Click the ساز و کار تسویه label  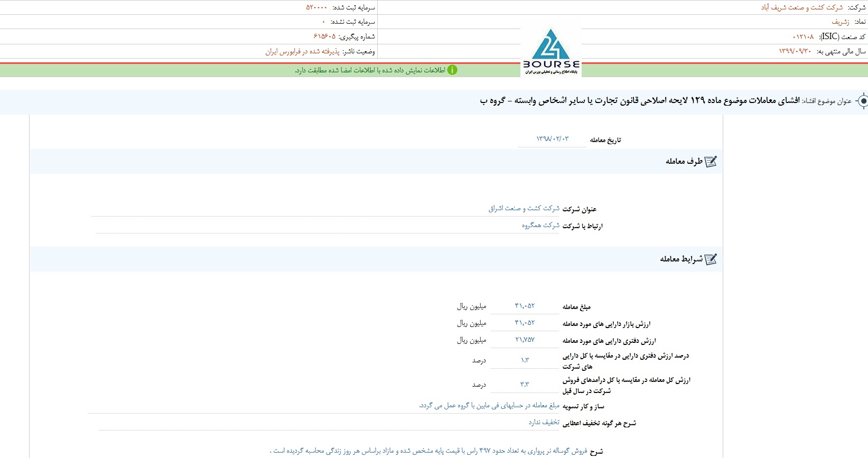583,407
